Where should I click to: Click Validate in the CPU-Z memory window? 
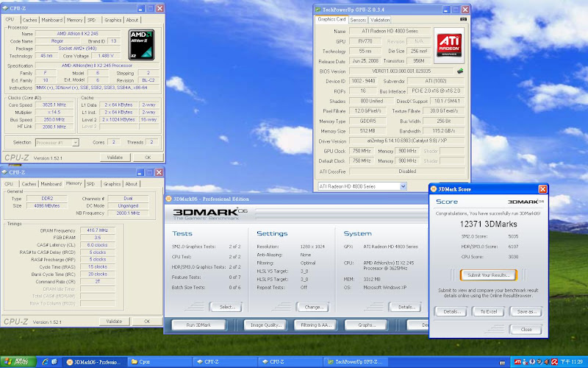tap(115, 322)
